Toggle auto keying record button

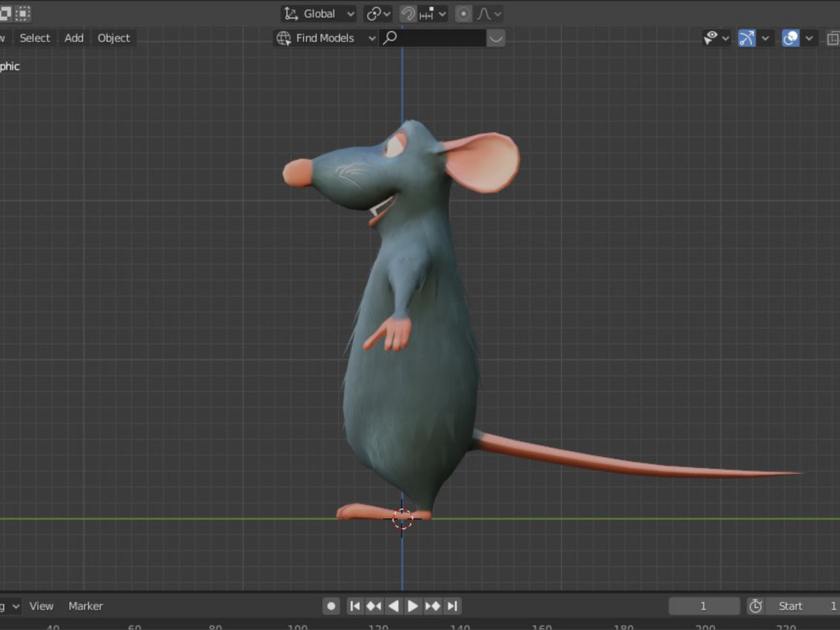coord(331,606)
